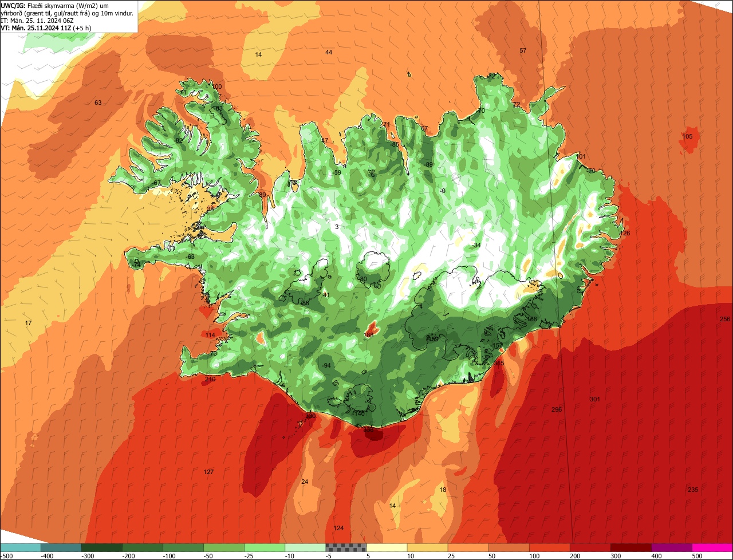Pick the dark green -200 to -100 legend swatch
Screen dimensions: 733x560
click(142, 547)
